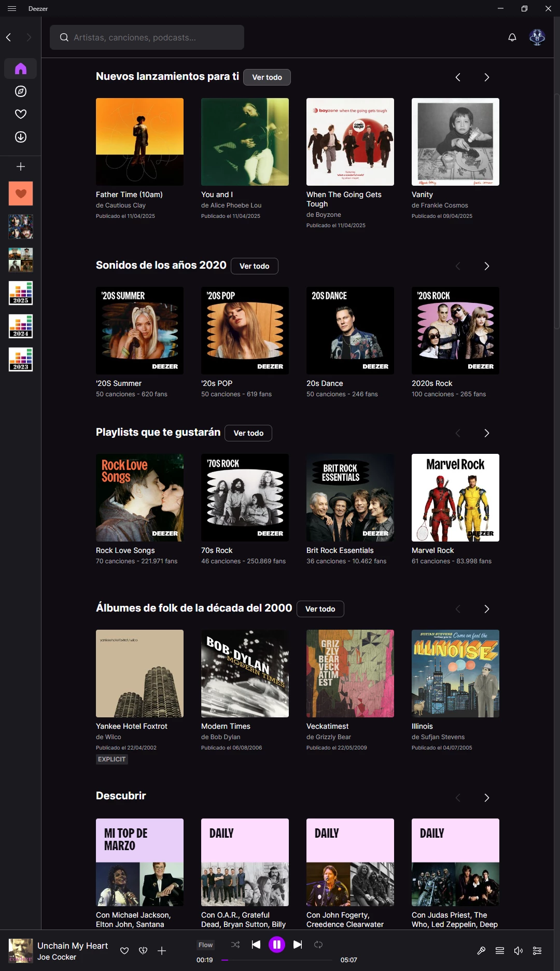Image resolution: width=560 pixels, height=971 pixels.
Task: Open the play queue list icon
Action: point(500,951)
